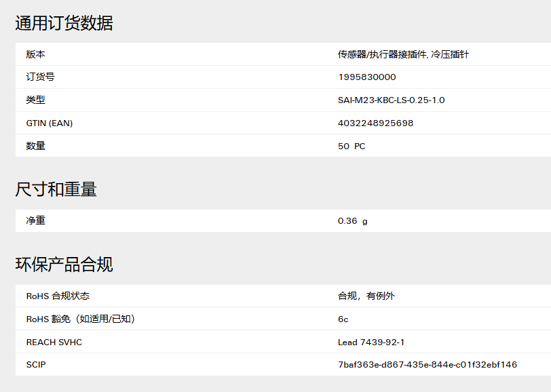
Task: Click the 通用订货数据 section heading
Action: (64, 23)
